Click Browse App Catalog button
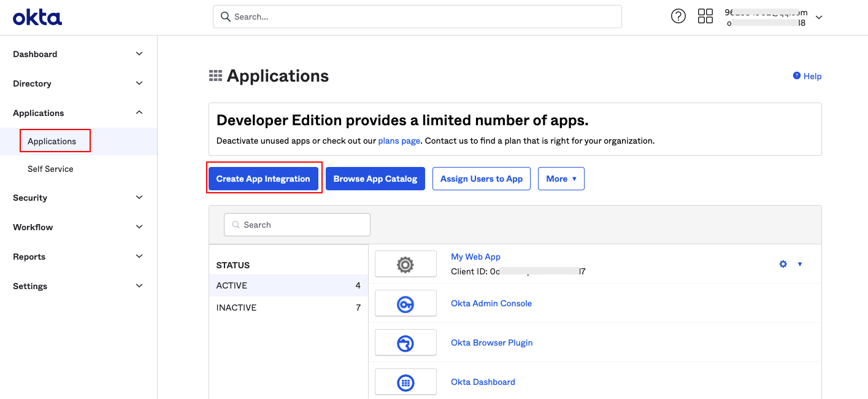This screenshot has height=399, width=868. 375,179
